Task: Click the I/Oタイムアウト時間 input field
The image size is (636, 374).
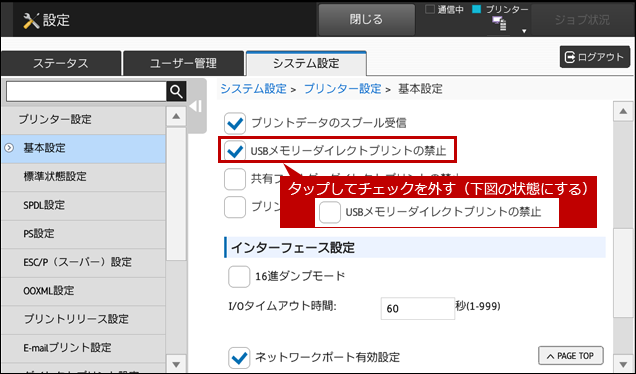Action: pyautogui.click(x=417, y=309)
